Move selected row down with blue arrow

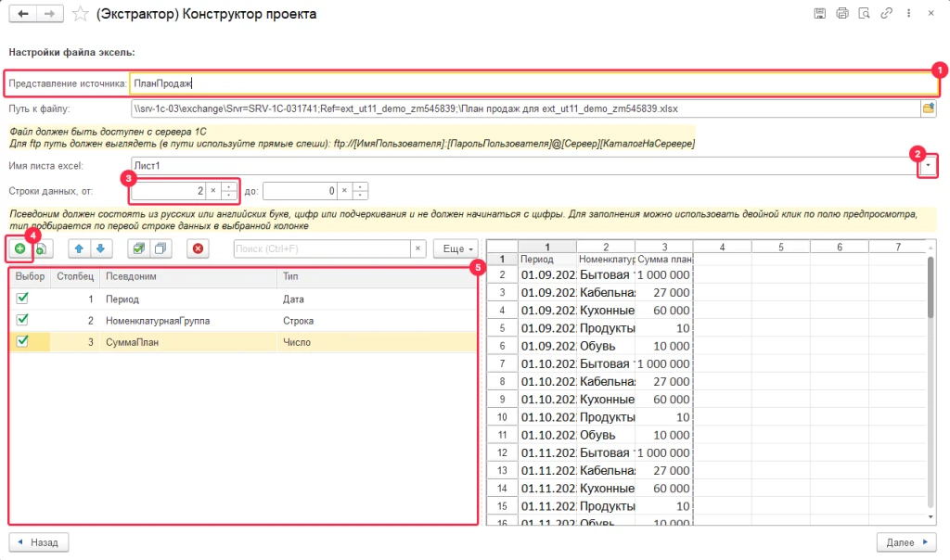pos(101,248)
